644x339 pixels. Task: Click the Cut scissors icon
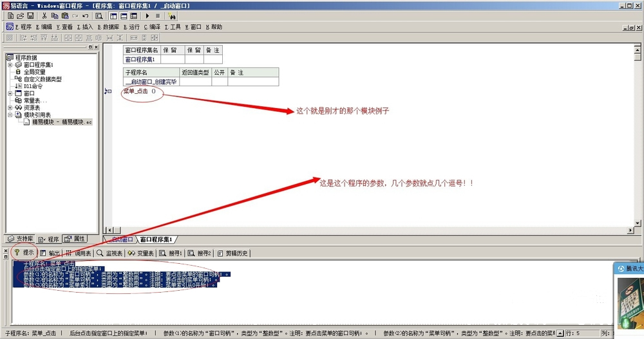[x=44, y=16]
